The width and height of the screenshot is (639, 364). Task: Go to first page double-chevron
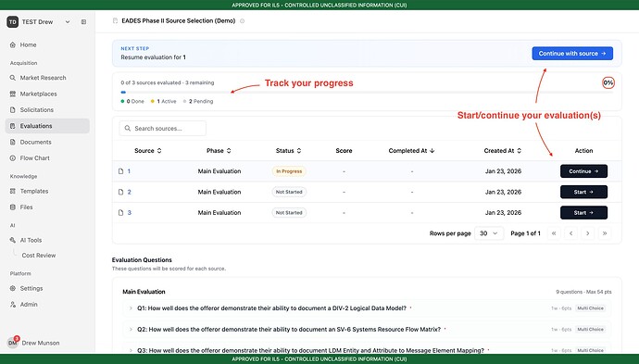tap(554, 233)
